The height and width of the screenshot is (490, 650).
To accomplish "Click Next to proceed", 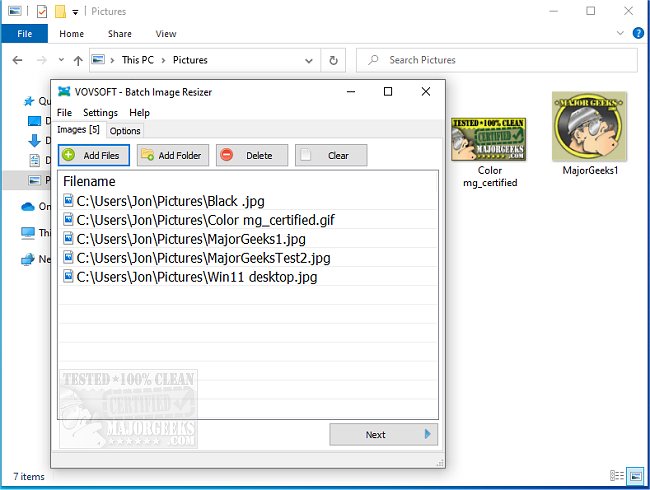I will pos(383,434).
